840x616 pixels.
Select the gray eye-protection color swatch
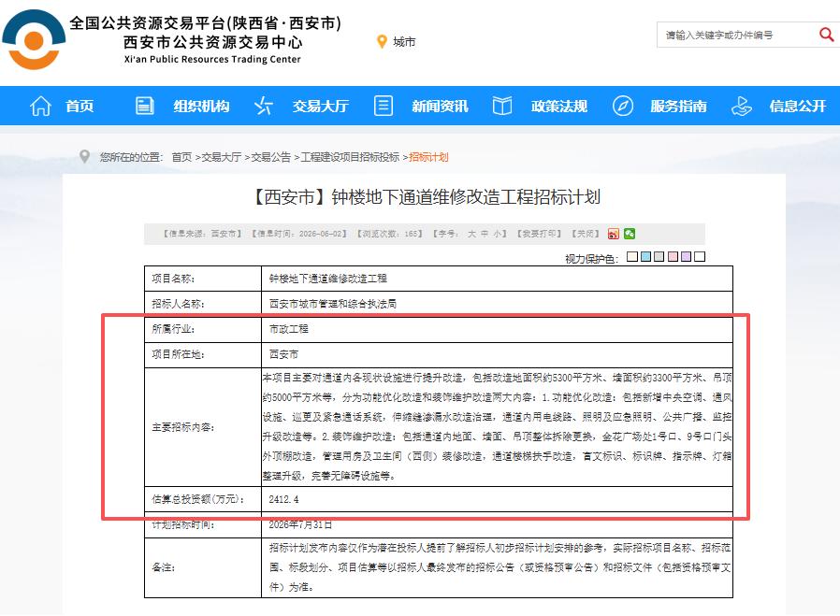pyautogui.click(x=659, y=257)
